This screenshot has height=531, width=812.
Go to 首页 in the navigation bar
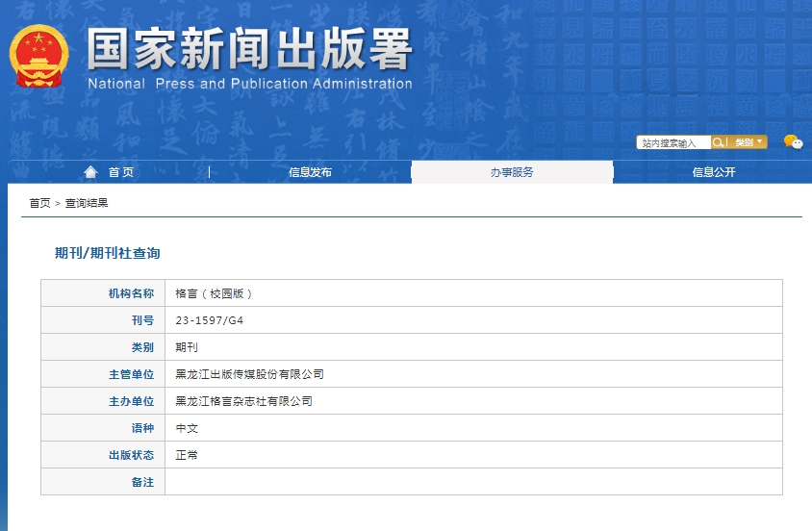pos(121,172)
